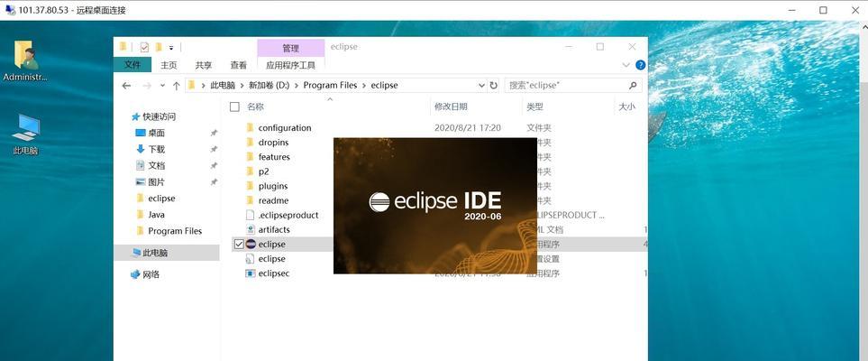Image resolution: width=868 pixels, height=361 pixels.
Task: Switch to the 共享 ribbon tab
Action: pyautogui.click(x=204, y=65)
